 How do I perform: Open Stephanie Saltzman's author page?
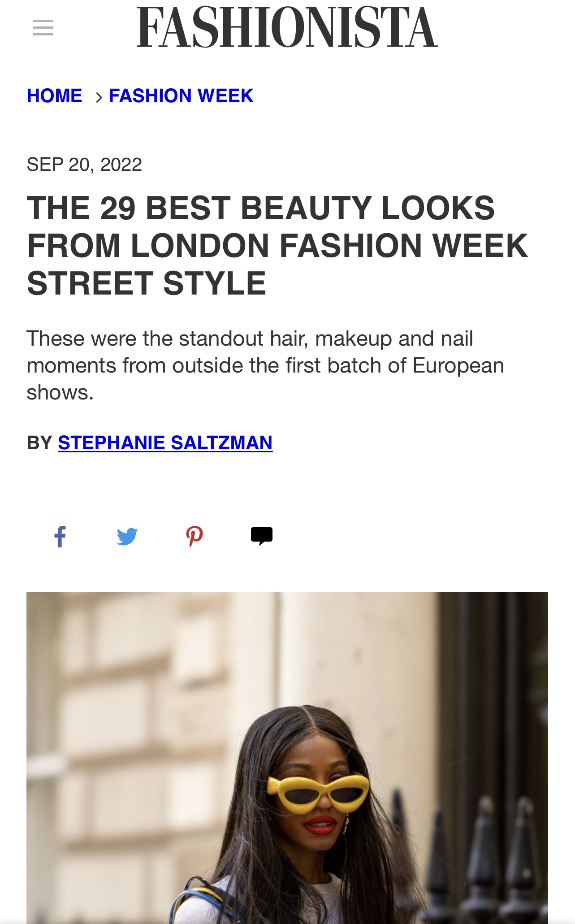[x=165, y=443]
